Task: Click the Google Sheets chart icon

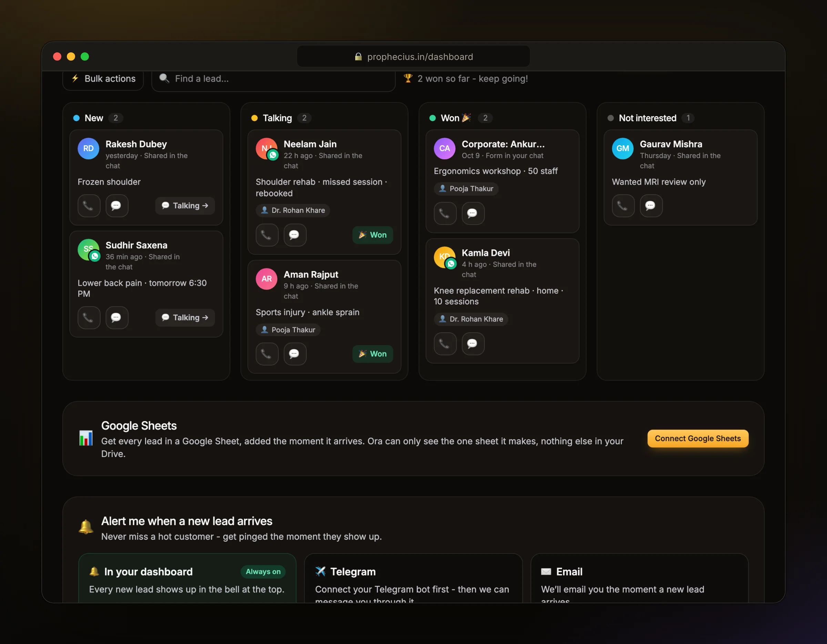Action: click(86, 438)
